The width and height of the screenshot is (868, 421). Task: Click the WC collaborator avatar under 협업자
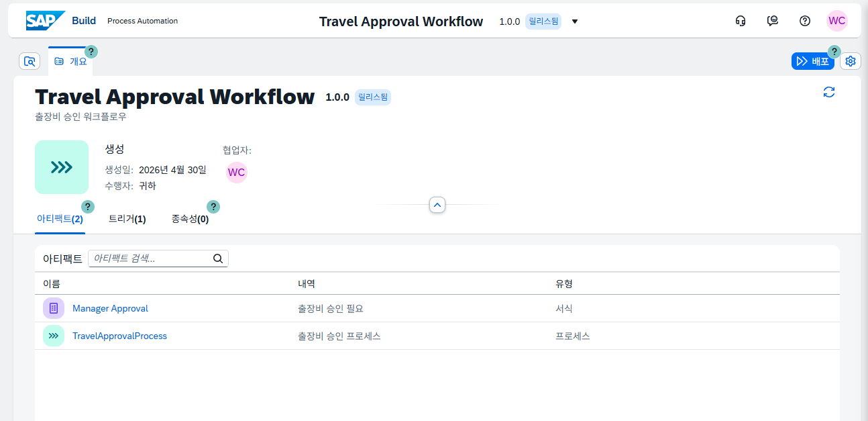237,173
